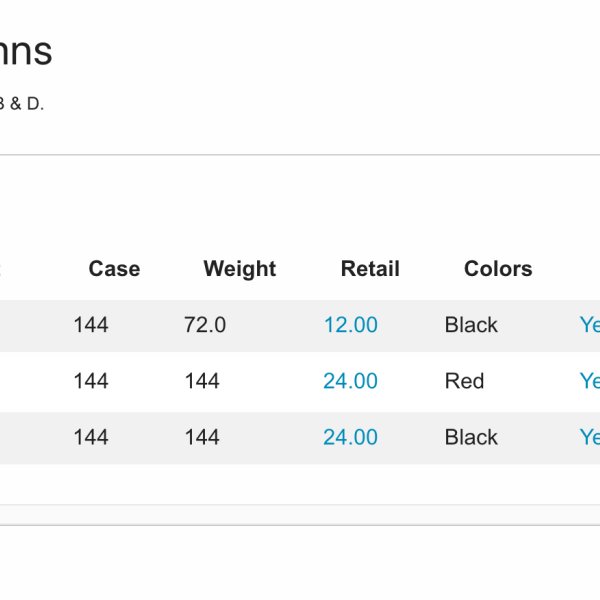Click the partial 'Ye' link in first row
This screenshot has width=600, height=600.
click(x=589, y=325)
